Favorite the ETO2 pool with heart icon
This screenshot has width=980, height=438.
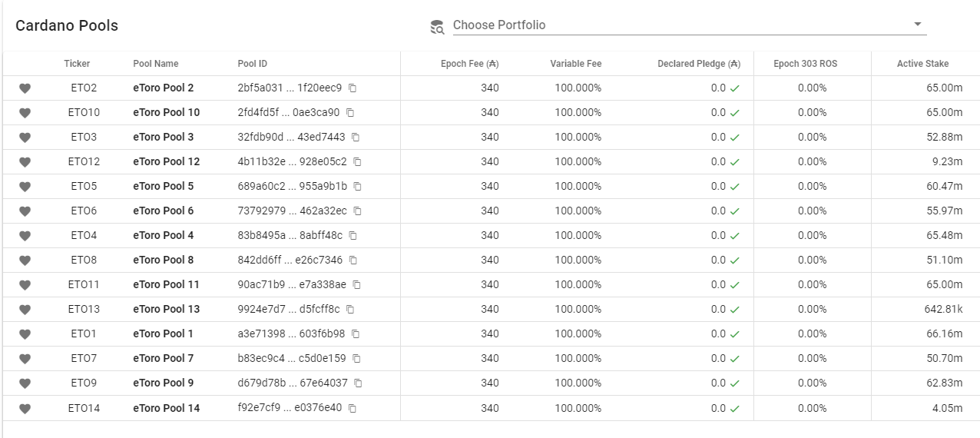pos(25,88)
